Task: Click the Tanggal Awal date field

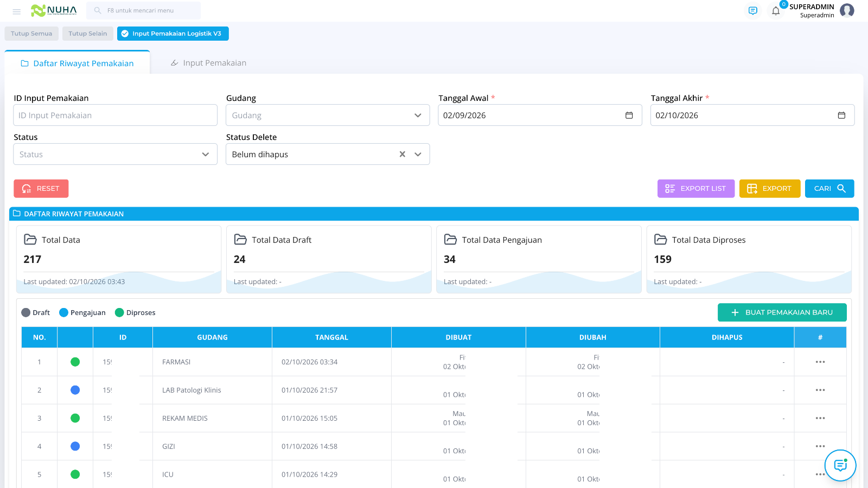Action: click(x=540, y=115)
